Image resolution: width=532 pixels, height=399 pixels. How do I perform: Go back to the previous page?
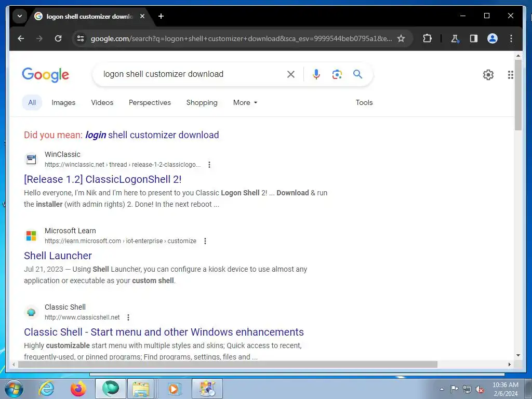pos(21,38)
